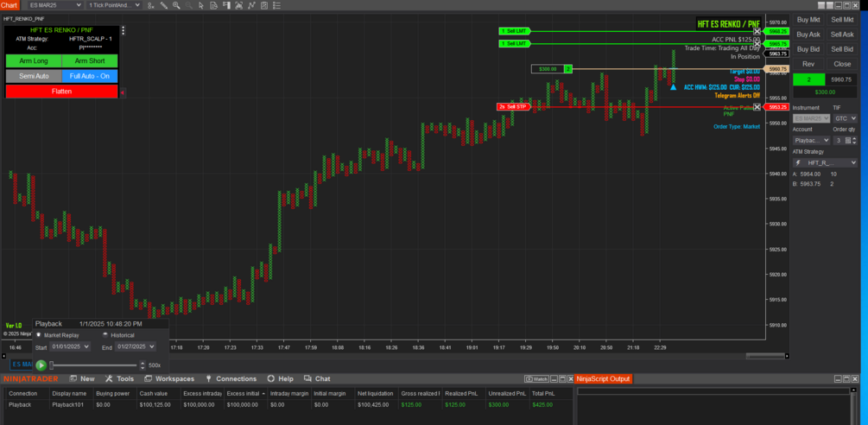
Task: Adjust the order qty spinner arrows
Action: [x=855, y=141]
